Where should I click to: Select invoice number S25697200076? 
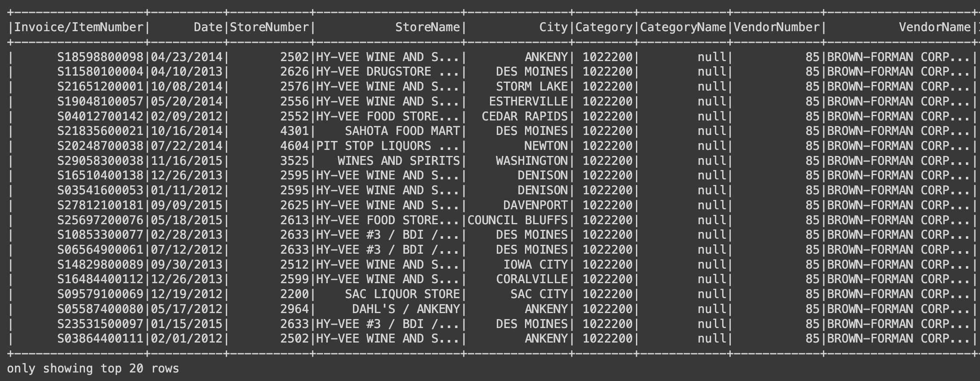click(x=101, y=220)
